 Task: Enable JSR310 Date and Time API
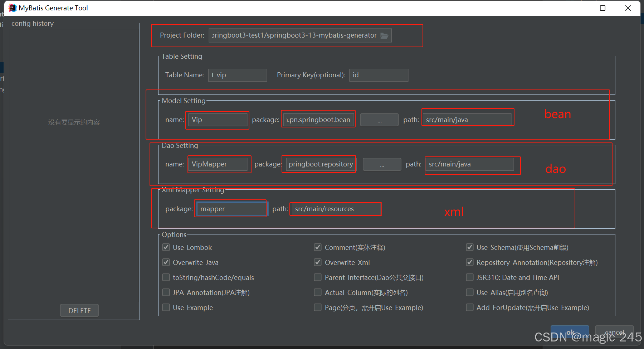click(470, 277)
